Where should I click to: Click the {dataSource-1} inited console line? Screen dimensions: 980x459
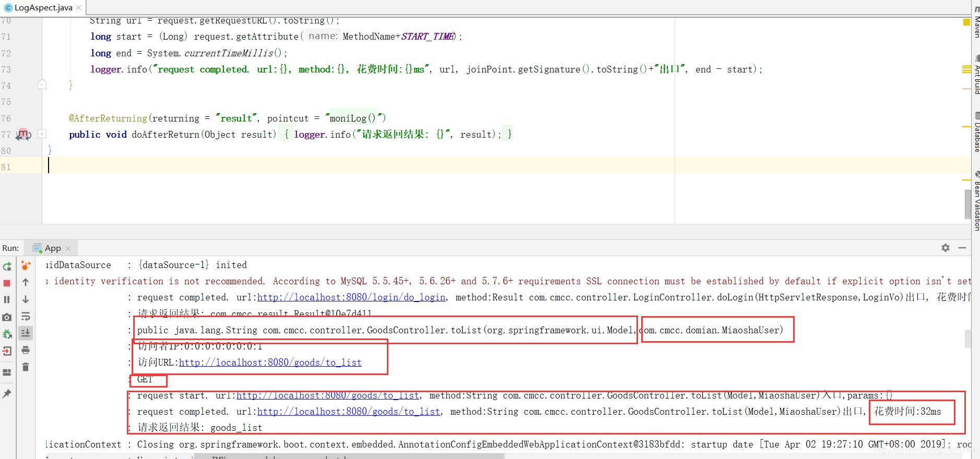click(x=192, y=265)
